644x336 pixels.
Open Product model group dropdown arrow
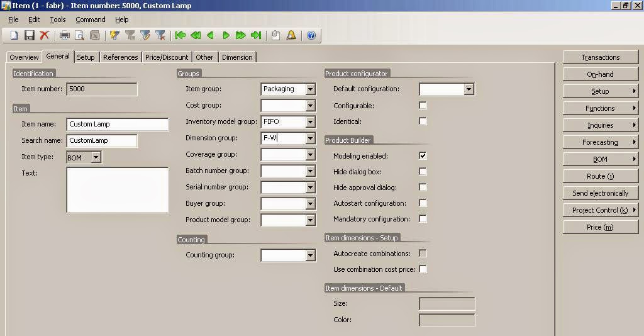click(x=311, y=220)
